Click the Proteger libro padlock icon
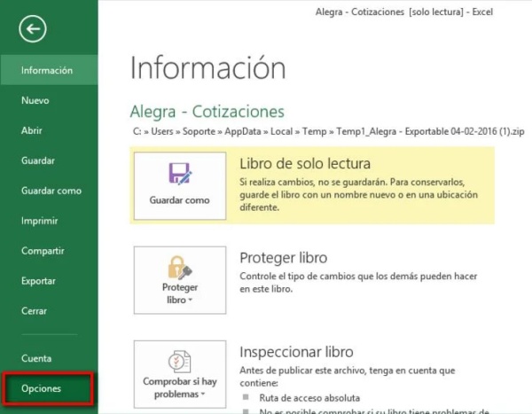Image resolution: width=532 pixels, height=414 pixels. [x=180, y=266]
